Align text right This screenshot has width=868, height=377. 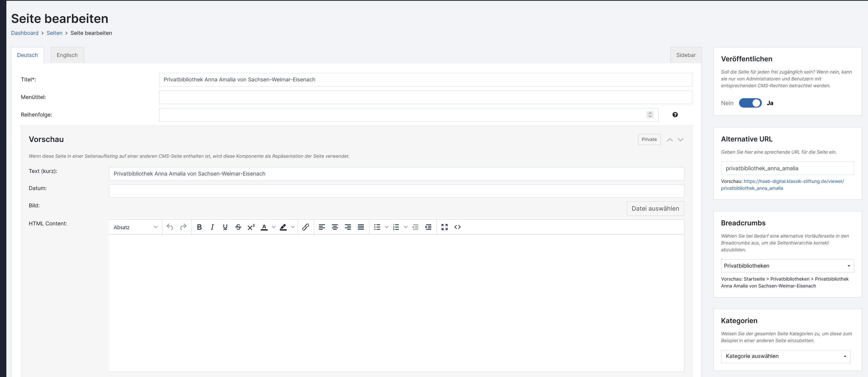pyautogui.click(x=348, y=227)
